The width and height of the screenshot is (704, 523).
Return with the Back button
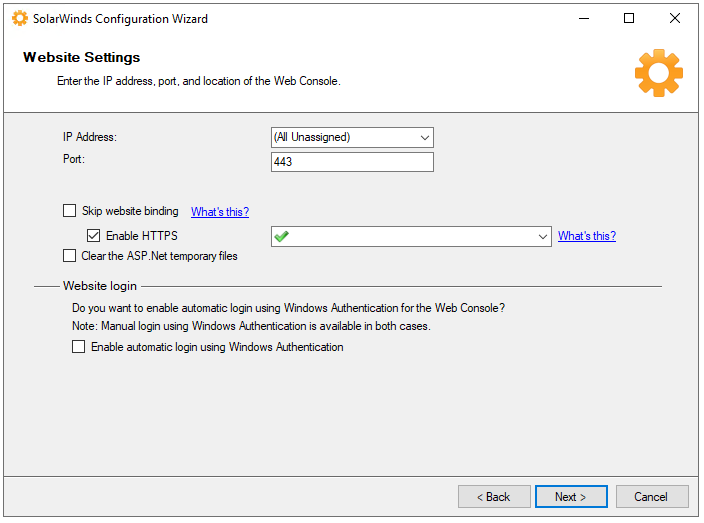[x=494, y=497]
